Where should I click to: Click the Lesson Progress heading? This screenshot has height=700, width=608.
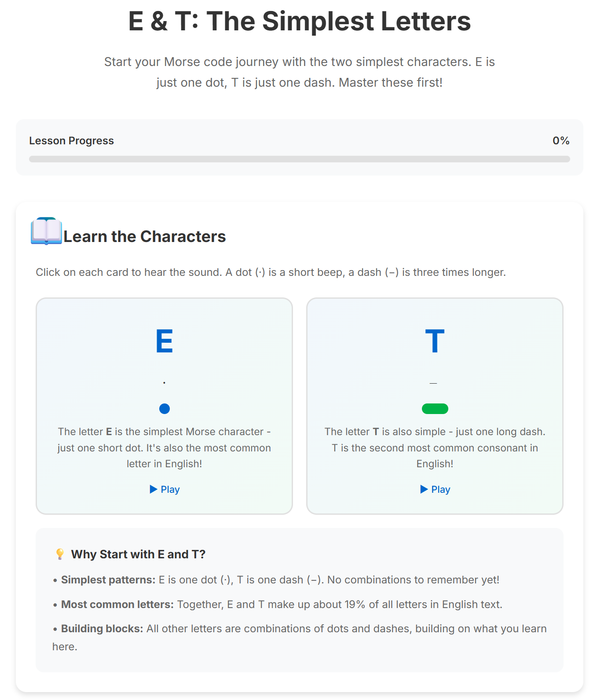tap(71, 140)
